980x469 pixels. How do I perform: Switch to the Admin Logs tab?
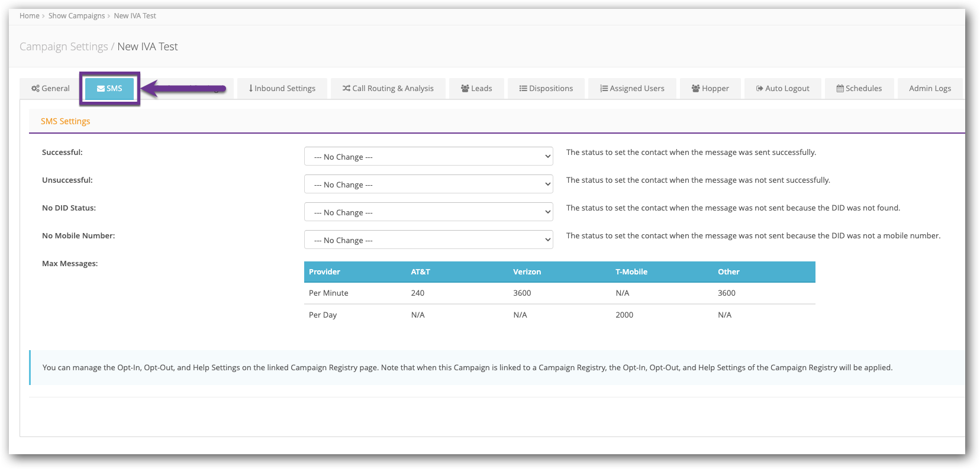[x=930, y=89]
